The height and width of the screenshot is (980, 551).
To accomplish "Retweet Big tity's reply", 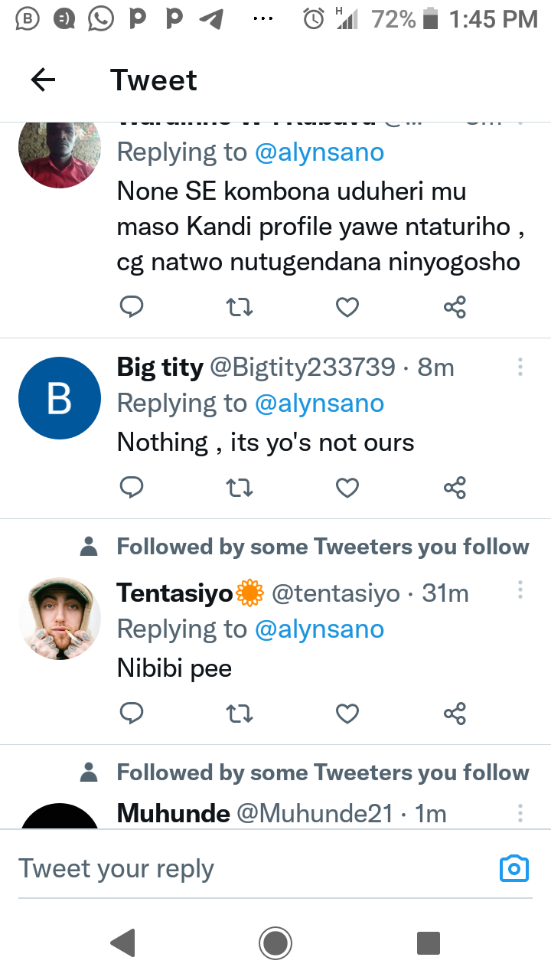I will (240, 488).
